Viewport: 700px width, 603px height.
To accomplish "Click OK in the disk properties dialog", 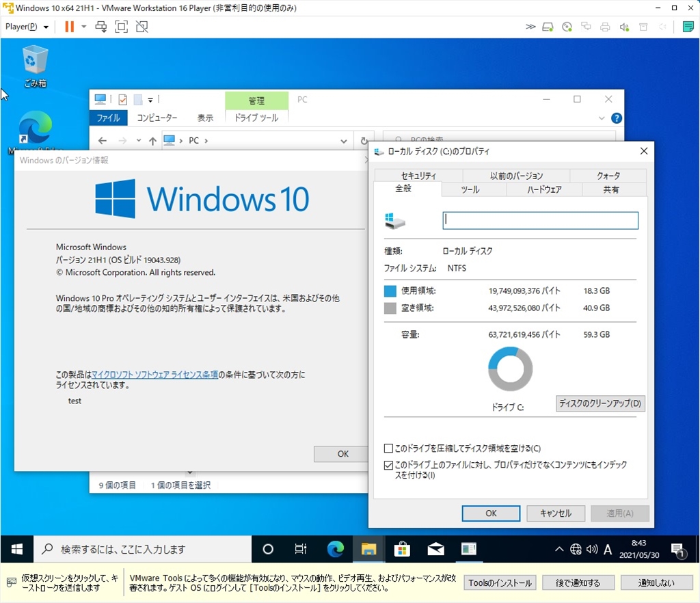I will click(491, 513).
